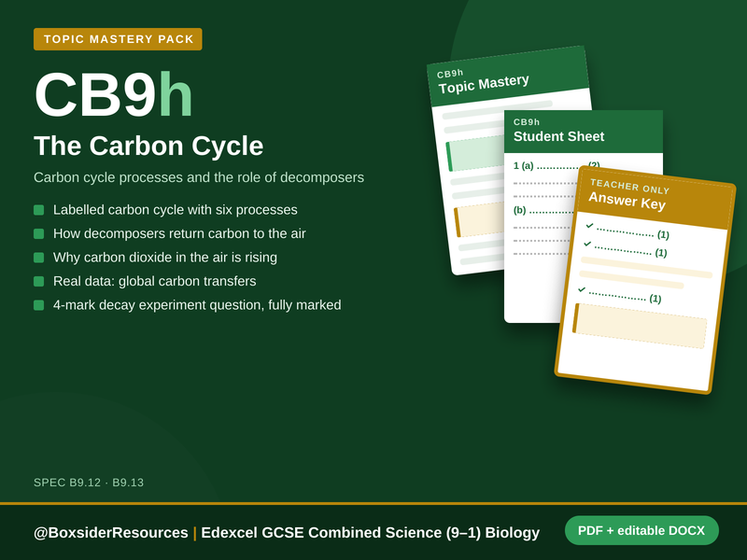
Task: Click bullet Labelled carbon cycle with six processes
Action: pos(176,210)
